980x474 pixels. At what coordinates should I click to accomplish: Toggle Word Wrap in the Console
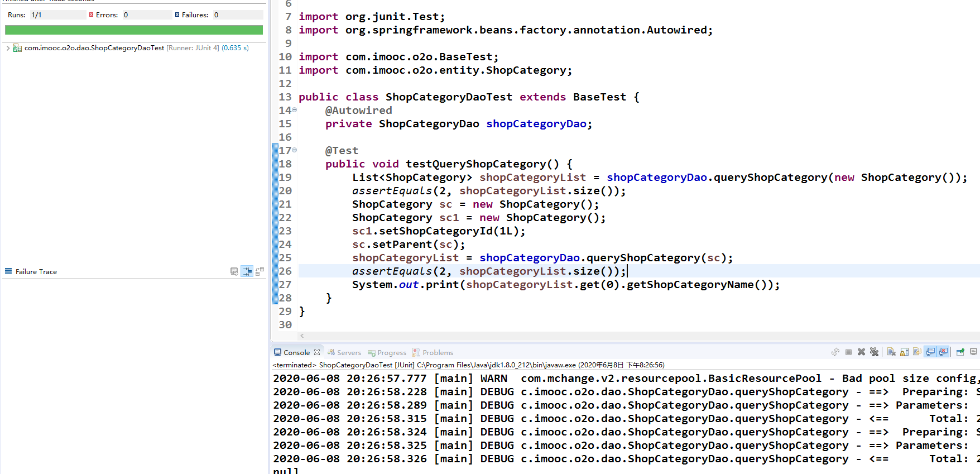(917, 352)
